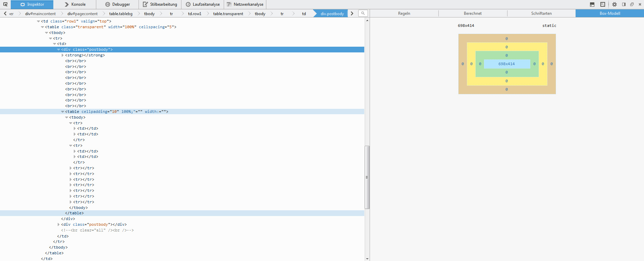Activate the element picker tool

(x=5, y=4)
